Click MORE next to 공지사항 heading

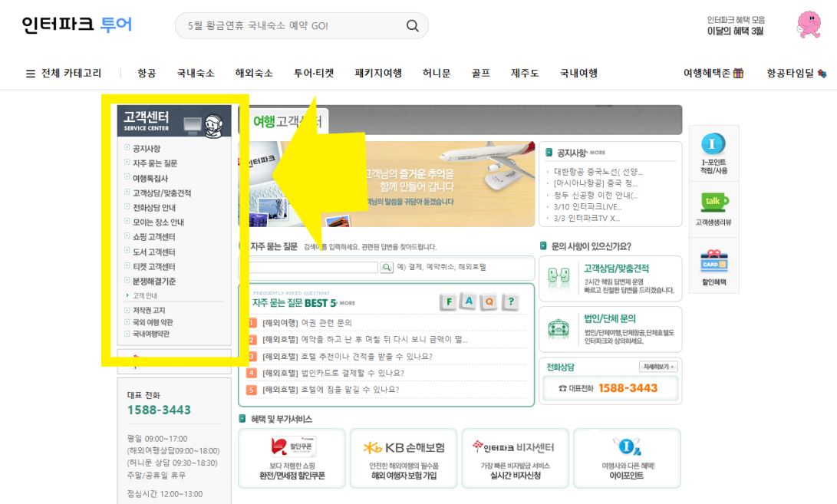(x=598, y=153)
